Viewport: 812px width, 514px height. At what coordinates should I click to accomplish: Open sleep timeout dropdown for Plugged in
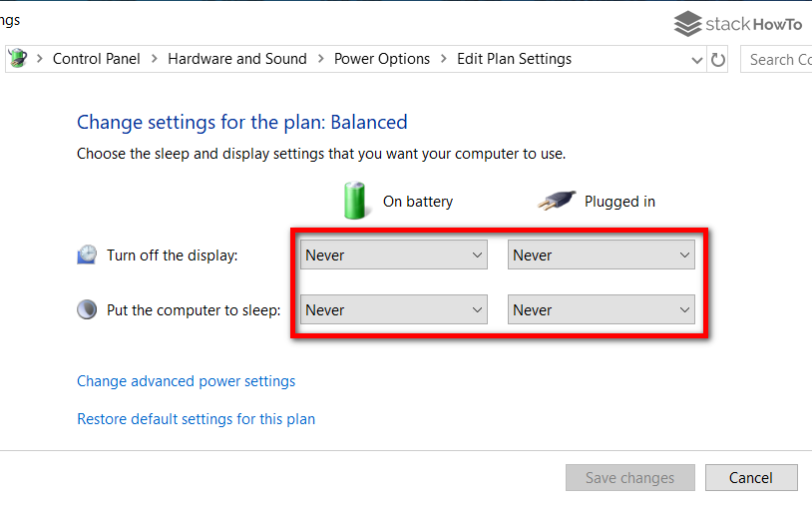tap(602, 310)
